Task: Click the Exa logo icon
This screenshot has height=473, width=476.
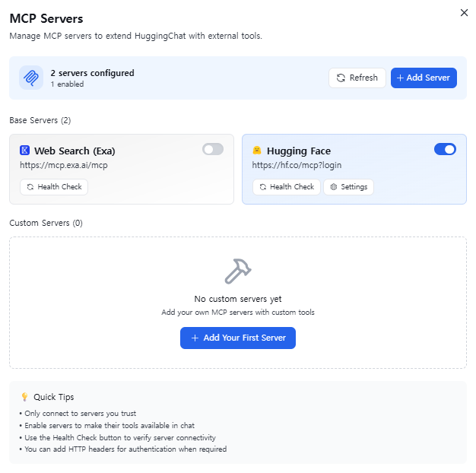Action: [24, 151]
